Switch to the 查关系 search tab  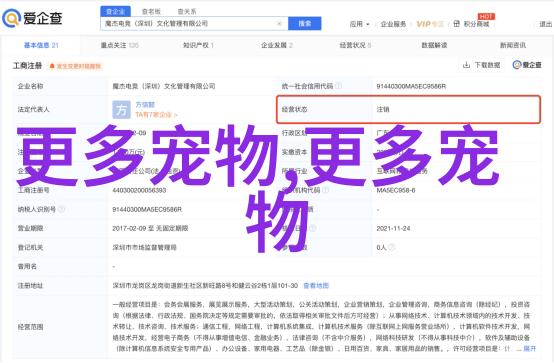tap(187, 12)
